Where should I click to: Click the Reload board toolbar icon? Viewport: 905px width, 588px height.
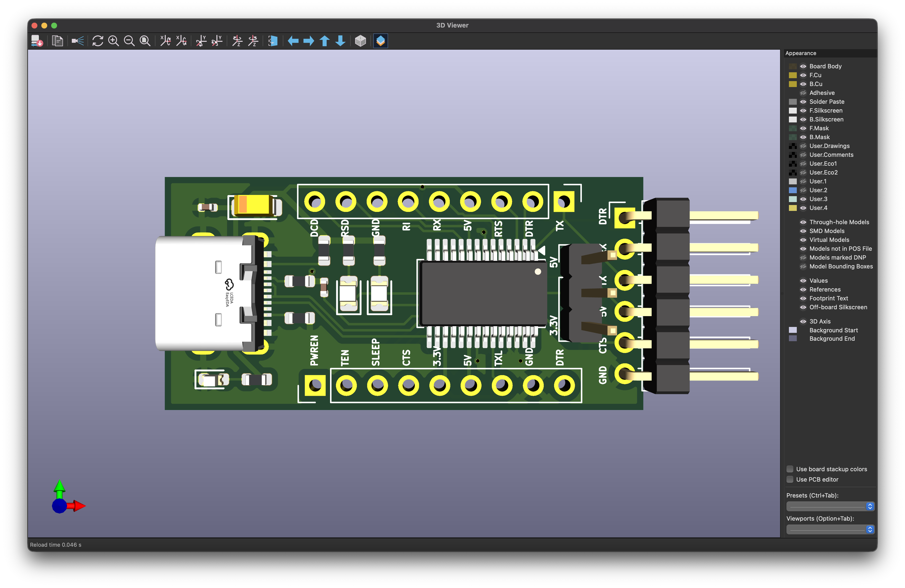click(37, 41)
